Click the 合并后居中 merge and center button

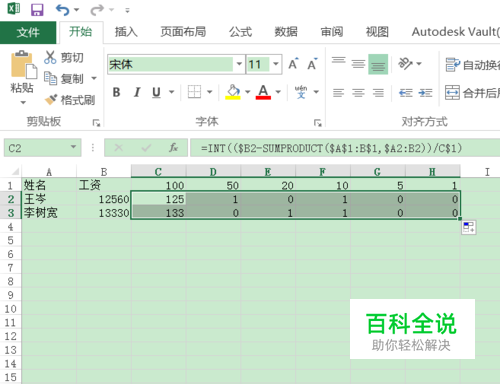(472, 93)
